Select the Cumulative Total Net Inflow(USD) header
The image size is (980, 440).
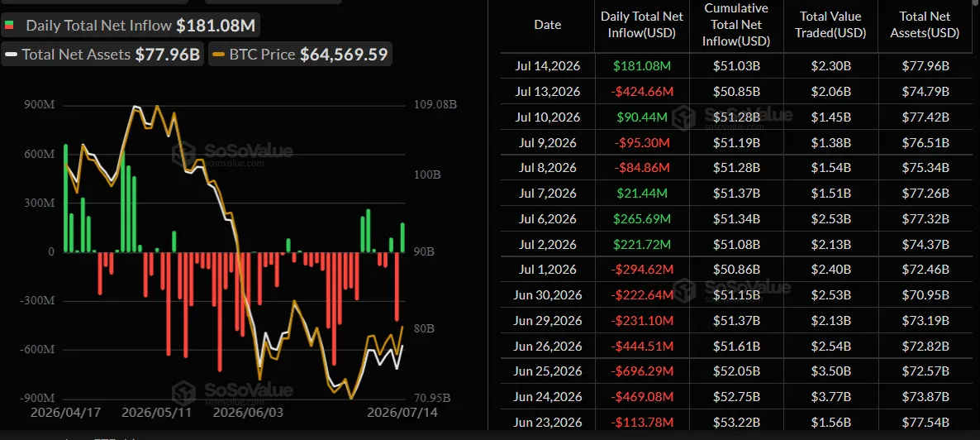(736, 25)
